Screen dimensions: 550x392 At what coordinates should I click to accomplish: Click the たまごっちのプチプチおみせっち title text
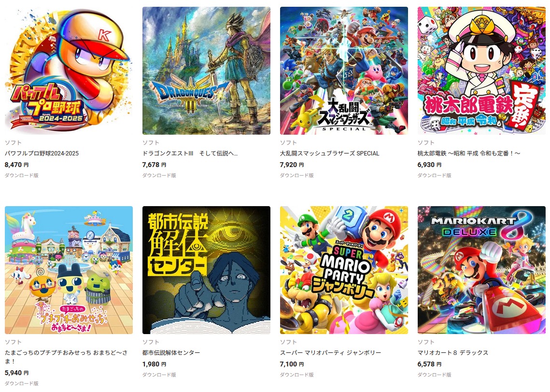coord(66,357)
